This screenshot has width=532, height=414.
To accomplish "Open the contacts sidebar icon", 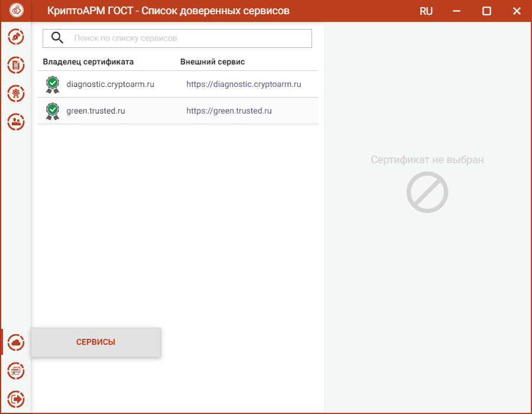I will [16, 122].
